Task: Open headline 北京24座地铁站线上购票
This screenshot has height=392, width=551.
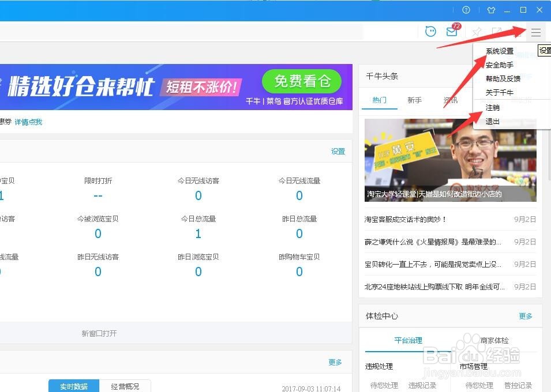Action: [x=434, y=287]
